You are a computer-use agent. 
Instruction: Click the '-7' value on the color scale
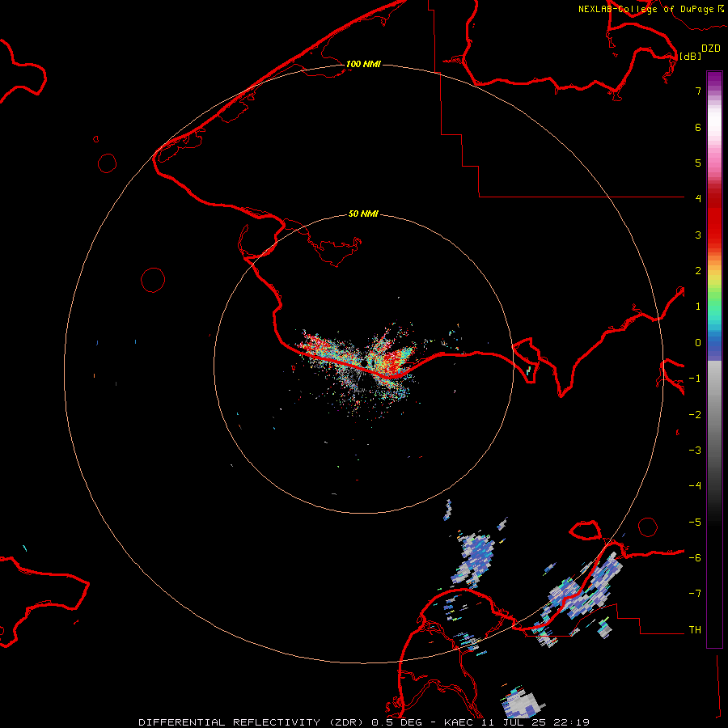[695, 594]
